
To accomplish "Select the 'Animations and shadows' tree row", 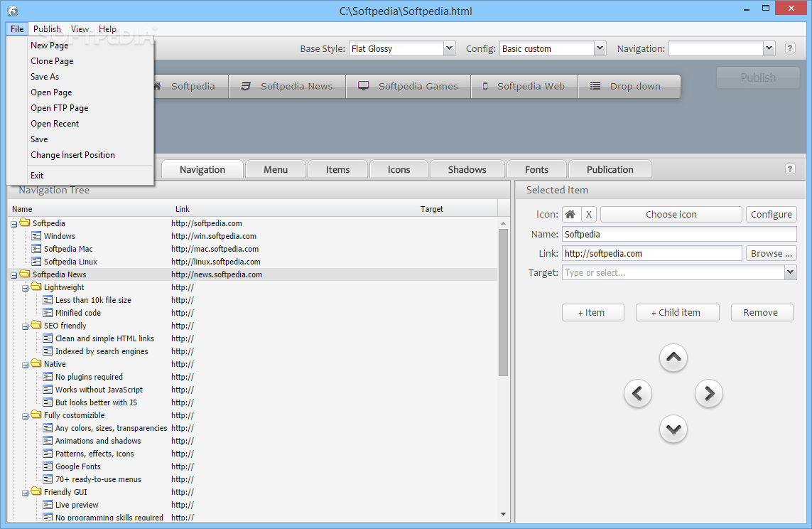I will click(254, 441).
